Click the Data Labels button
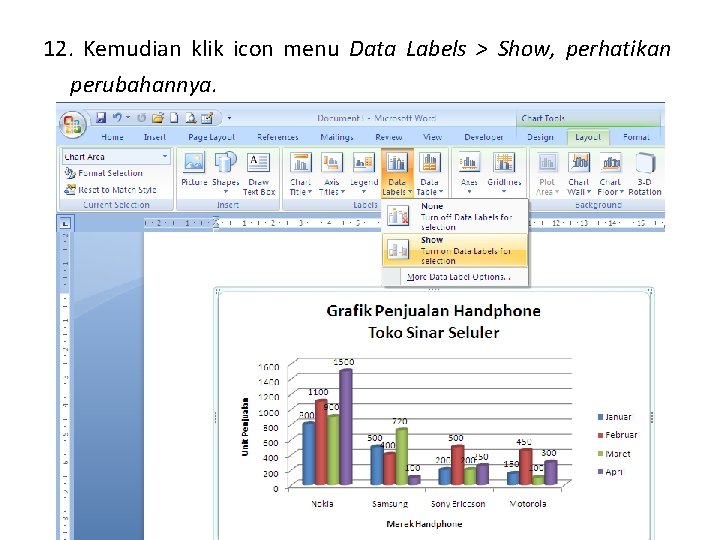Viewport: 720px width, 540px height. tap(397, 174)
